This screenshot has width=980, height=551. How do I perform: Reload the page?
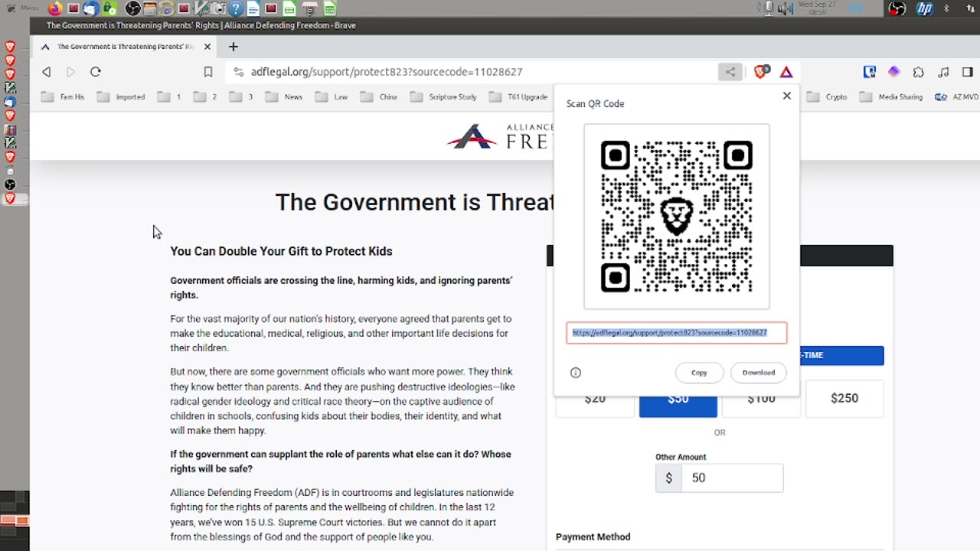[96, 72]
